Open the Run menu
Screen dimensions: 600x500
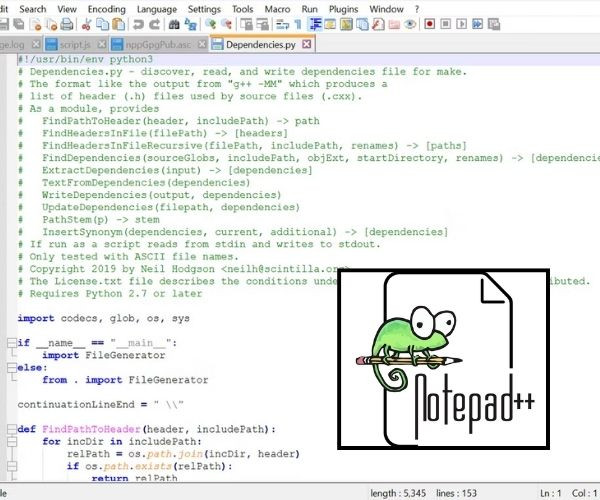[310, 9]
